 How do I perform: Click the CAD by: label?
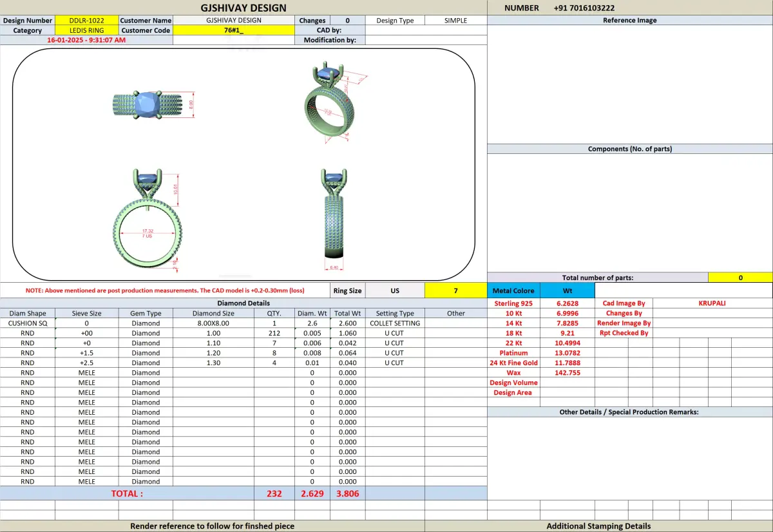pyautogui.click(x=329, y=30)
